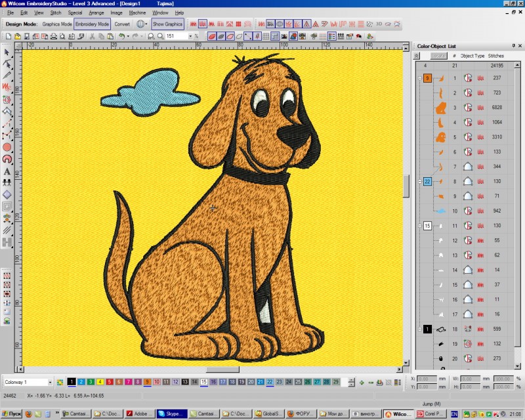Open the Machine menu
Screen dimensions: 525x420
tap(137, 12)
